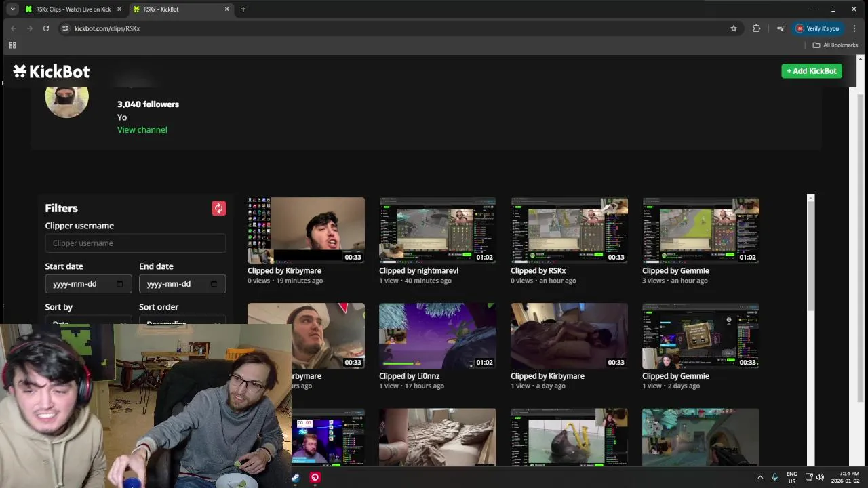Viewport: 868px width, 488px height.
Task: Close the RSKx Clips - Watch Live tab
Action: click(119, 9)
